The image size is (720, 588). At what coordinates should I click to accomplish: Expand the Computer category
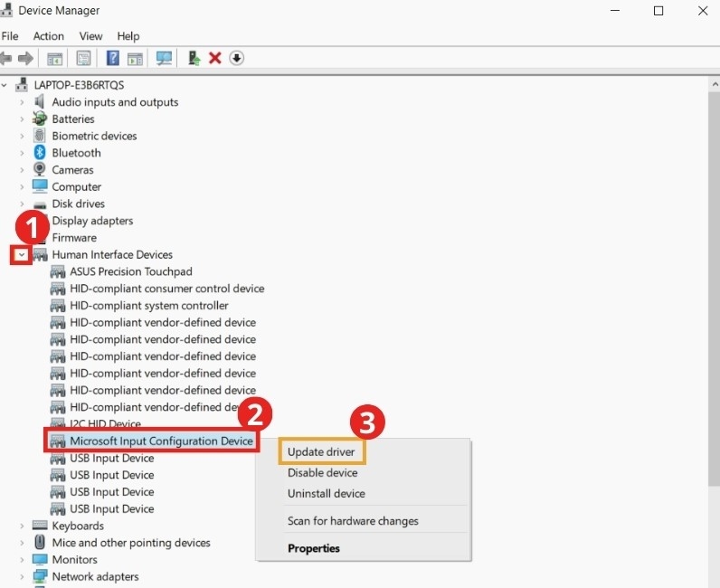22,187
